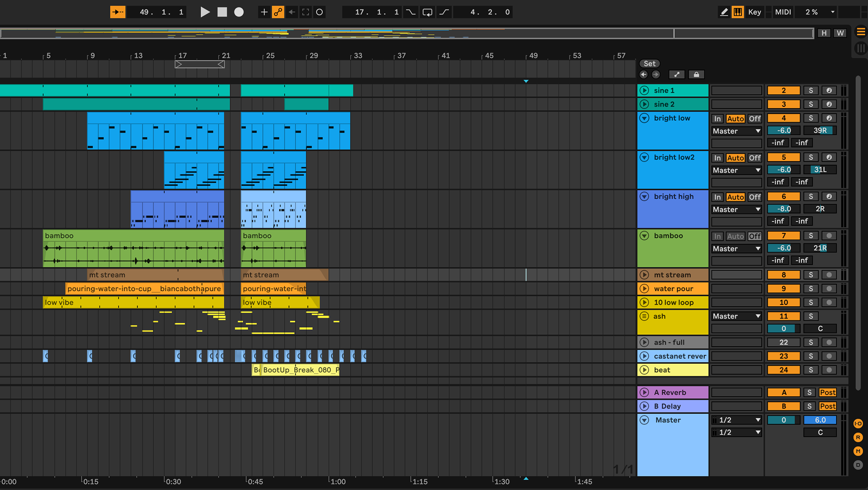Image resolution: width=868 pixels, height=490 pixels.
Task: Click the Lock Envelopes padlock icon
Action: coord(696,75)
